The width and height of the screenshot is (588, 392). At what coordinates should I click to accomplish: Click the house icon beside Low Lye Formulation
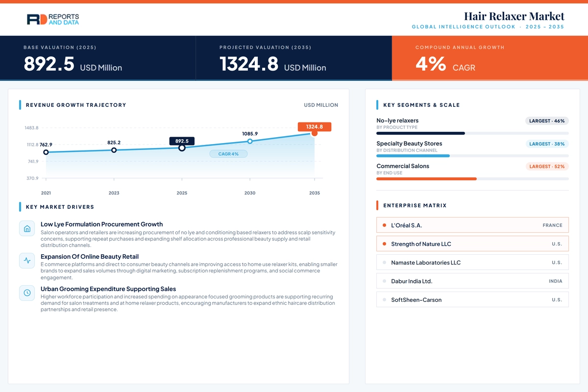tap(27, 228)
